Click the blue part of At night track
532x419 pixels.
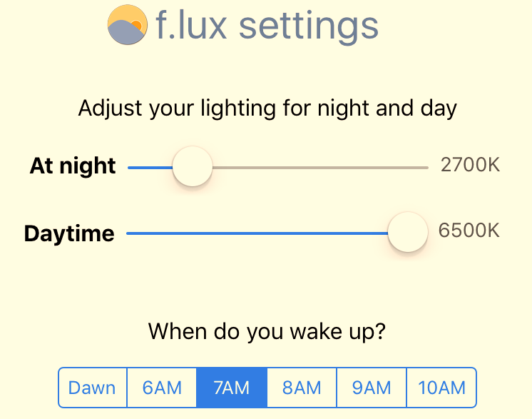pos(150,168)
